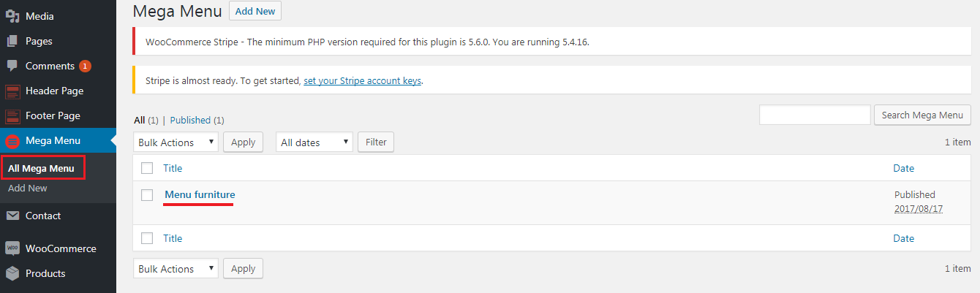Click the Search Mega Menu button
This screenshot has height=293, width=980.
922,115
